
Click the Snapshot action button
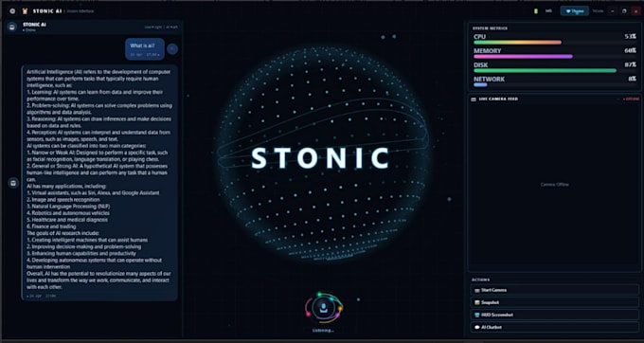coord(554,302)
